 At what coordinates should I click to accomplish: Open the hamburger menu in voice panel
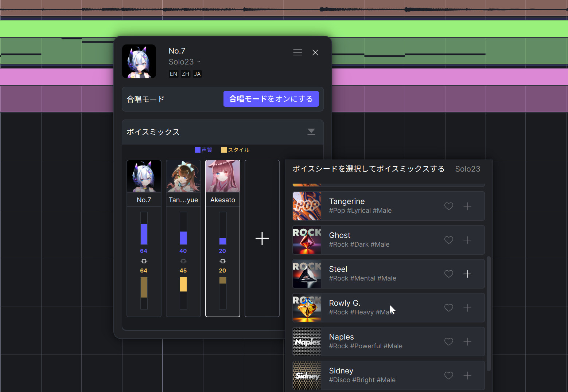click(x=297, y=52)
